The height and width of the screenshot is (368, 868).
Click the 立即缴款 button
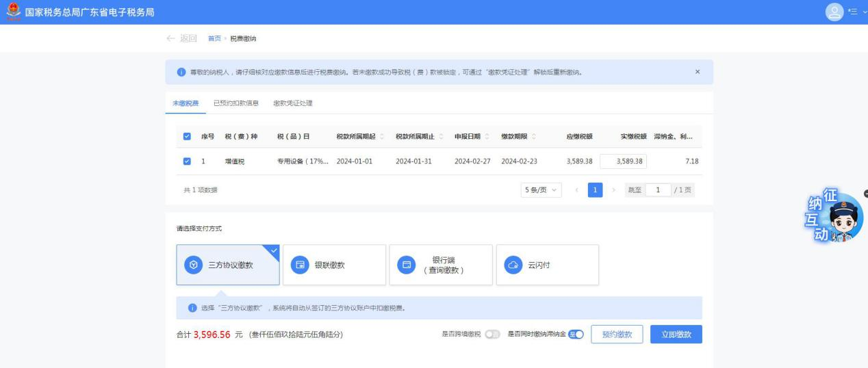pyautogui.click(x=676, y=334)
